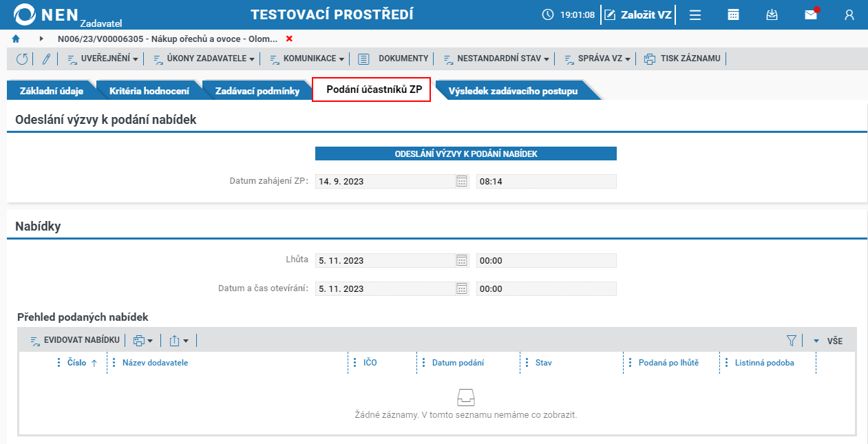Screen dimensions: 868x444
Task: Click the inbox tray icon in header
Action: (772, 14)
